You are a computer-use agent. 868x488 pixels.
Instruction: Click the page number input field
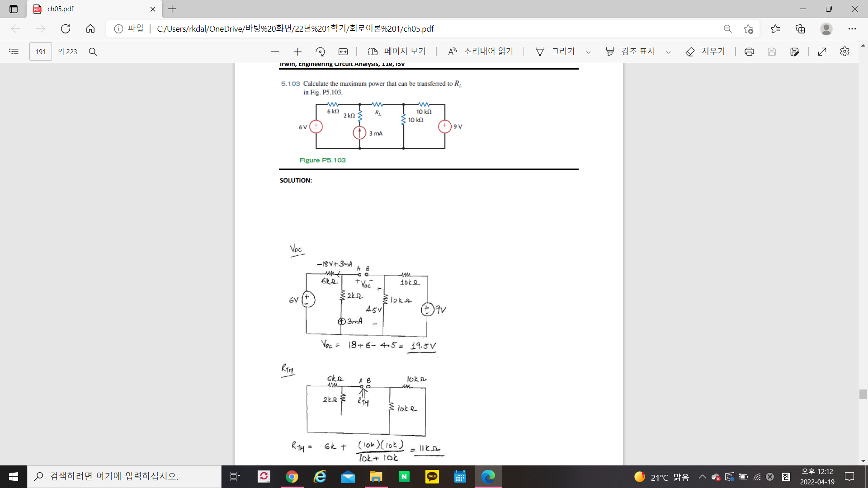41,52
